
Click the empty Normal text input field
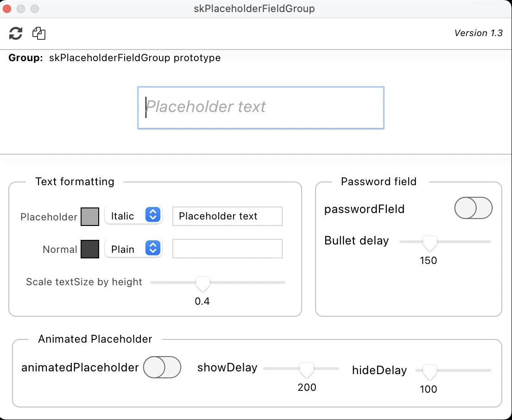pos(227,249)
